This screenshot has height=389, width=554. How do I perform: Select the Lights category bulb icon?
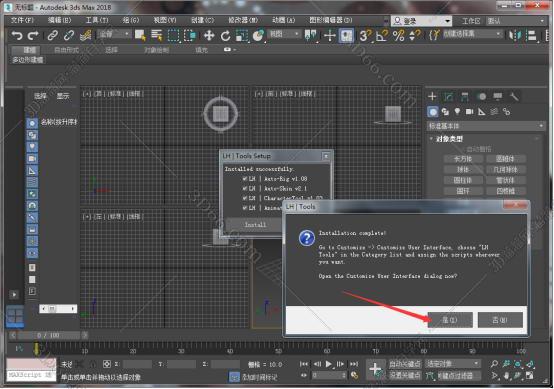point(457,112)
